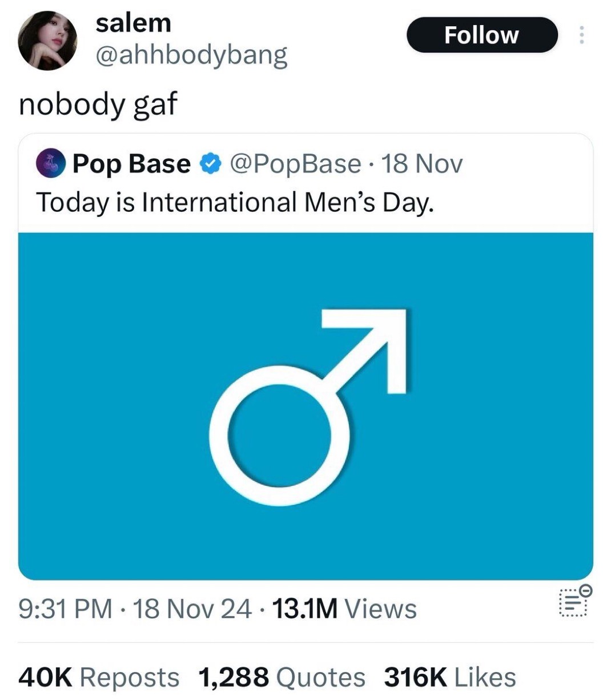
Task: Click the 9:31 PM timestamp
Action: (x=66, y=609)
